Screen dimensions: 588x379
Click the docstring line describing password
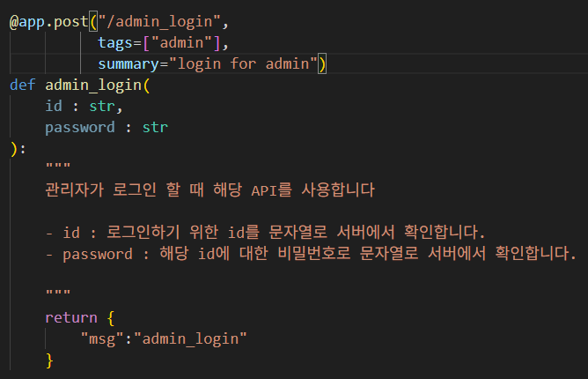coord(311,254)
